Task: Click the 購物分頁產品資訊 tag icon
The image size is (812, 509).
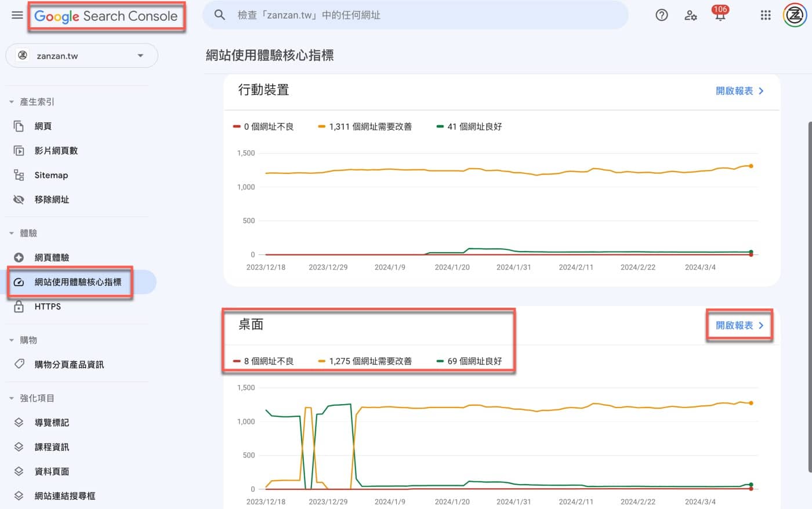Action: 19,364
